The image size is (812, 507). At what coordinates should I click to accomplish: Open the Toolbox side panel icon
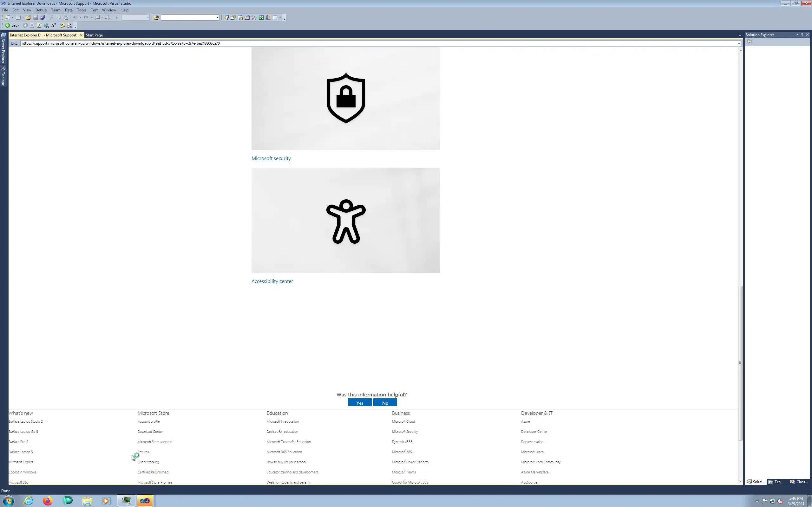pyautogui.click(x=3, y=76)
